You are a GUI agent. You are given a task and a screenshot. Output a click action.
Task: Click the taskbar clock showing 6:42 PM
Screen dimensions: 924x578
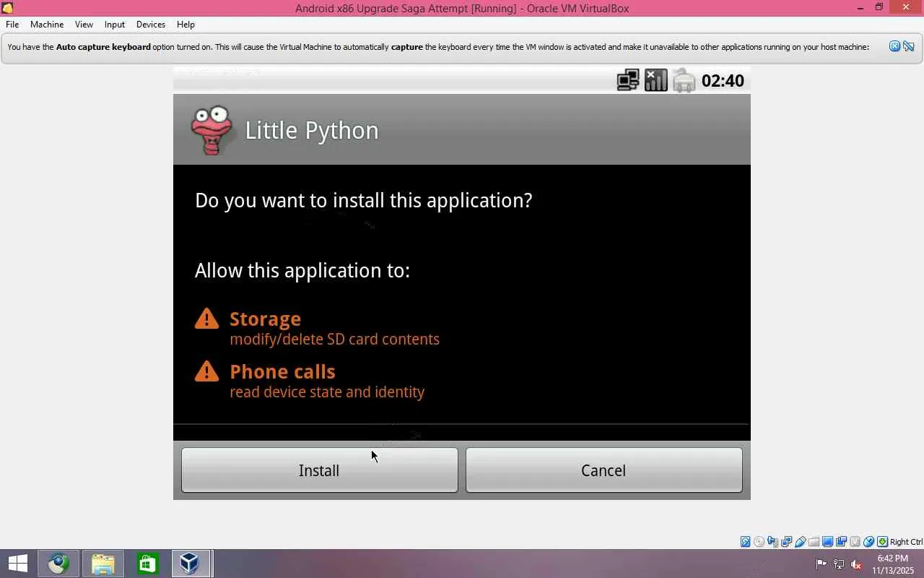[892, 564]
